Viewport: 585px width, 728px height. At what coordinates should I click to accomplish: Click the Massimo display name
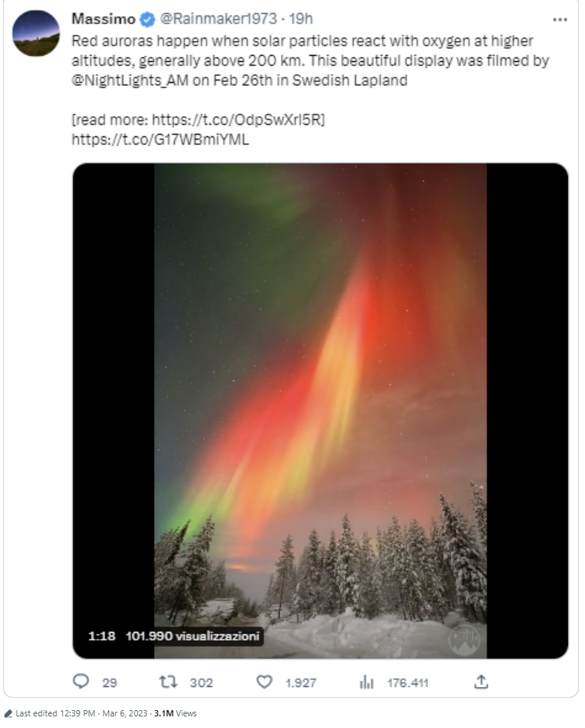tap(103, 19)
